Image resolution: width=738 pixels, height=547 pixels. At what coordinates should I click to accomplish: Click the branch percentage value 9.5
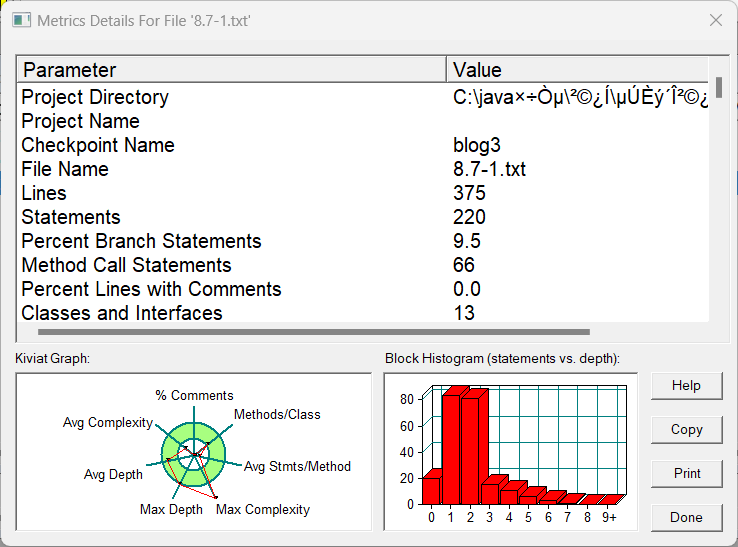466,241
